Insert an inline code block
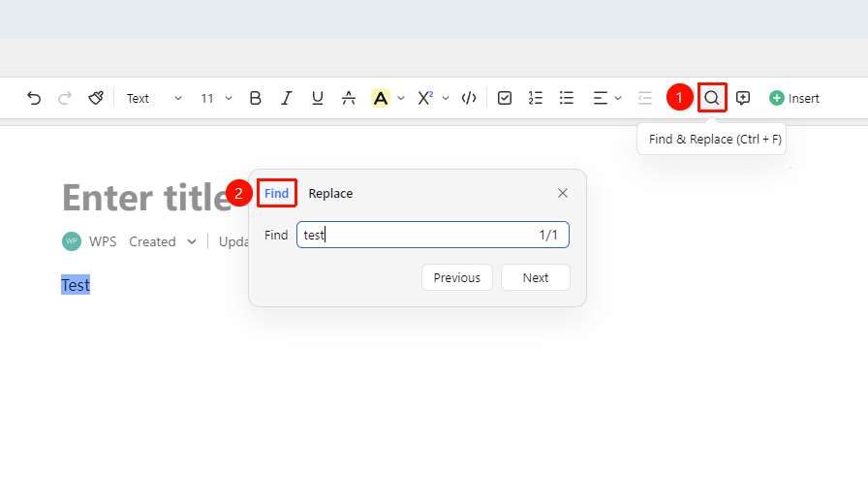 tap(469, 98)
